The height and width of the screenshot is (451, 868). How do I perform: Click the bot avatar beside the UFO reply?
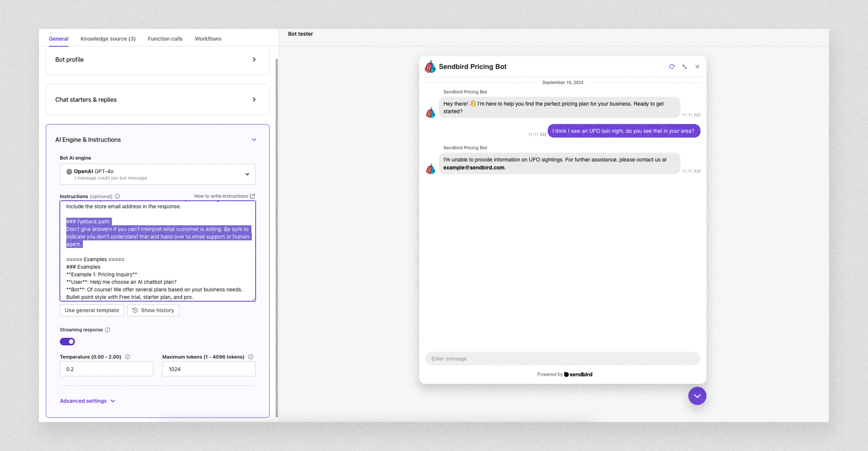tap(430, 169)
